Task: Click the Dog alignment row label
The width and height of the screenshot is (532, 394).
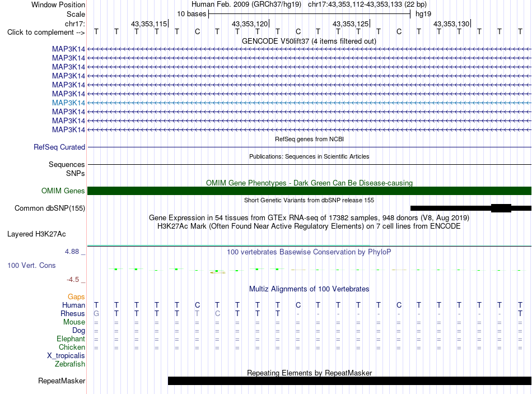Action: [x=78, y=331]
